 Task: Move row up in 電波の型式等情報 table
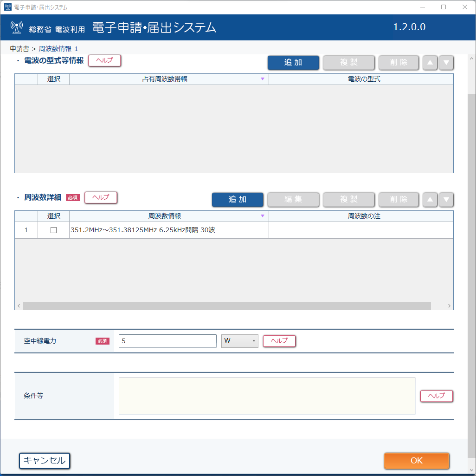pos(430,63)
